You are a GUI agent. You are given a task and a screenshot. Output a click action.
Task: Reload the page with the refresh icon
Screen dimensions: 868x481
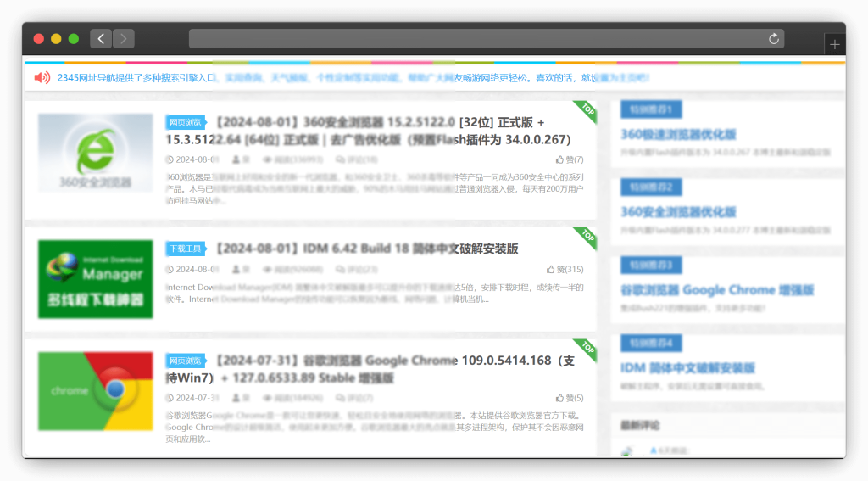coord(773,39)
